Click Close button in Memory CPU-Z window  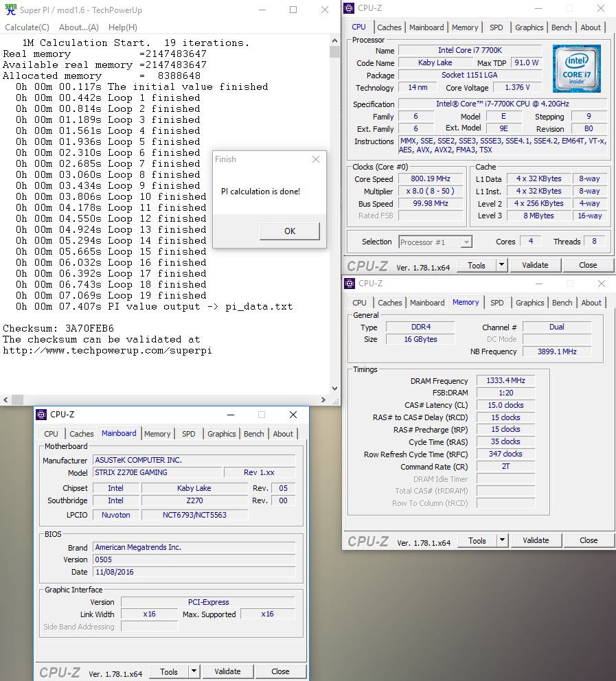[589, 540]
